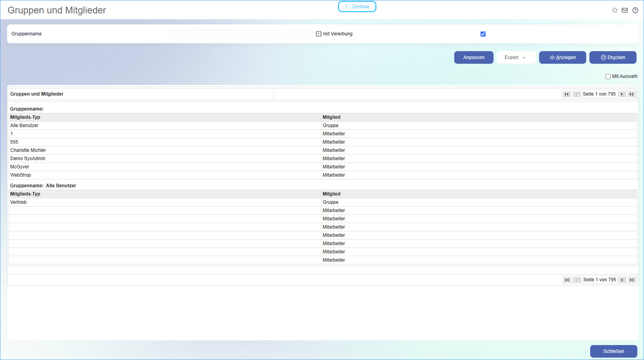The image size is (644, 360).
Task: Go to first page in bottom pager
Action: click(x=567, y=280)
